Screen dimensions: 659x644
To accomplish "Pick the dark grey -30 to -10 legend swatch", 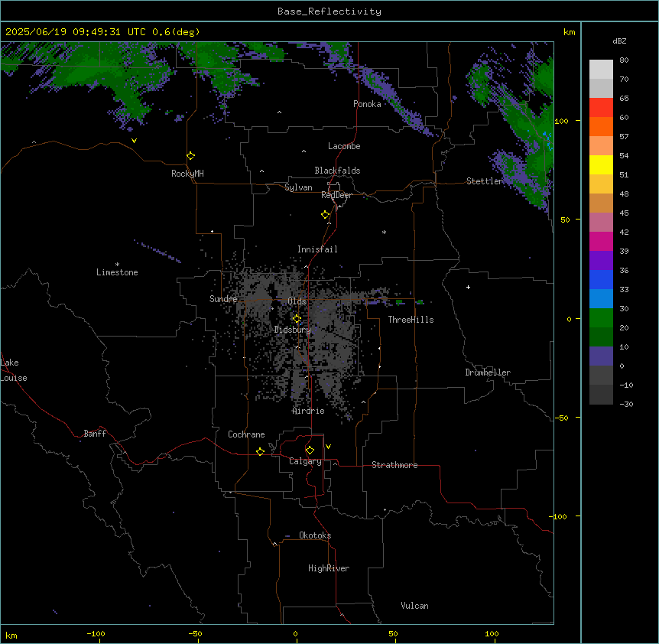I will pyautogui.click(x=601, y=395).
